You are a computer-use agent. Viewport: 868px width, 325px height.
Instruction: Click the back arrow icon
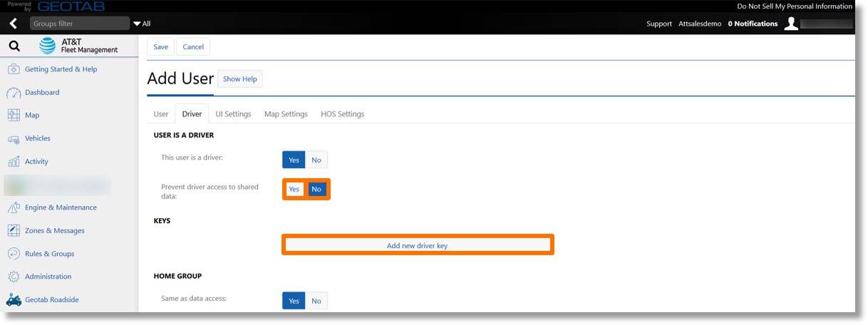point(13,24)
